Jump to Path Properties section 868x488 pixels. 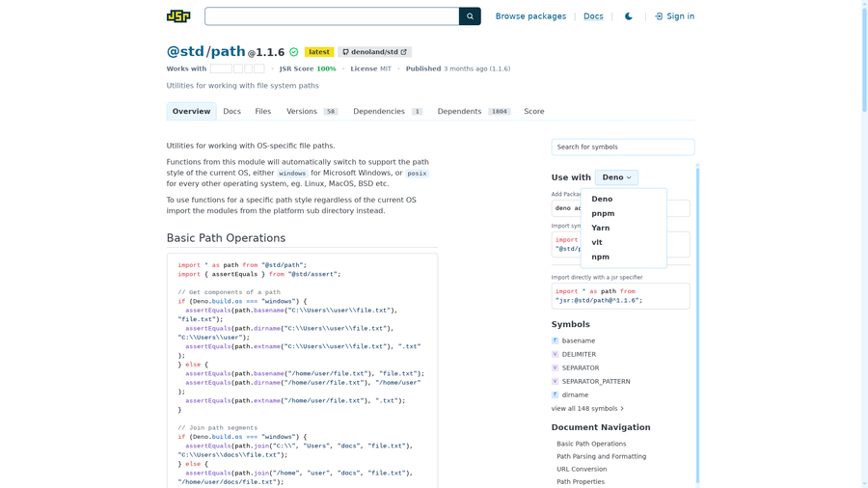tap(581, 482)
